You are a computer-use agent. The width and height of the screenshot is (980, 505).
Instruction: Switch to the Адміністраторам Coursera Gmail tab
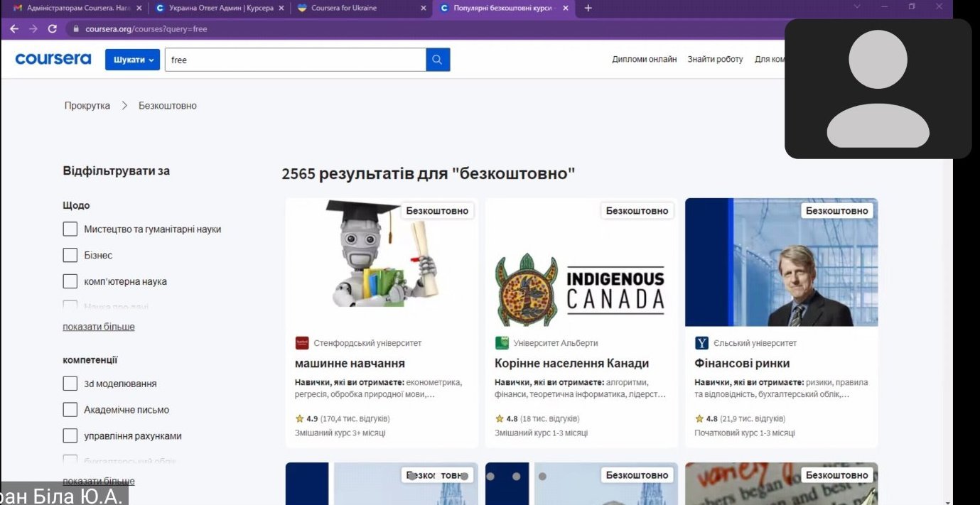(x=77, y=9)
